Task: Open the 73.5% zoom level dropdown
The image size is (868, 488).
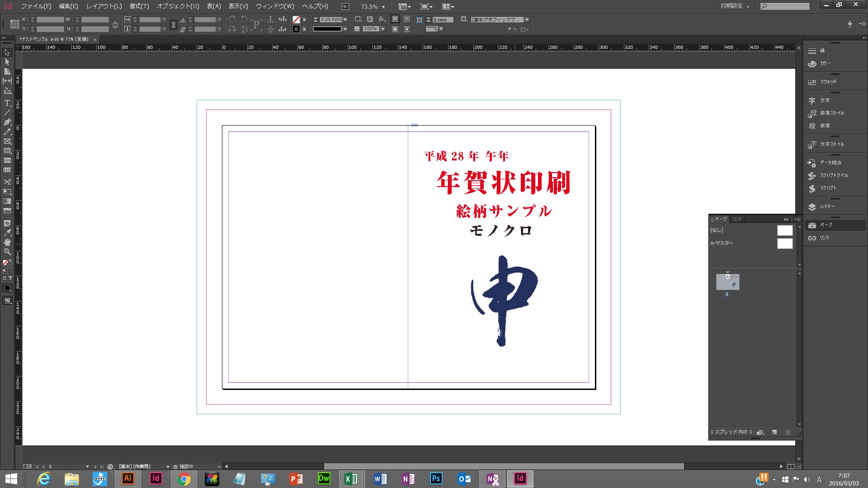Action: tap(383, 7)
